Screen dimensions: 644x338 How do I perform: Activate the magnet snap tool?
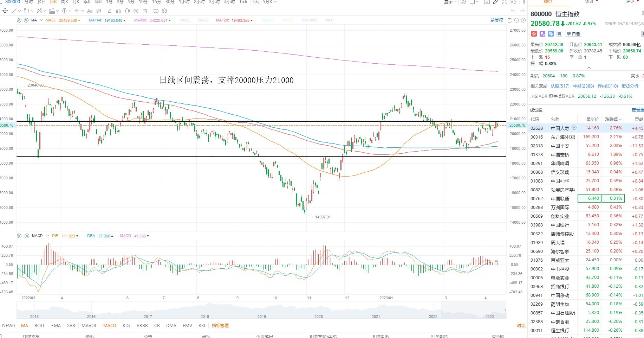pos(118,11)
